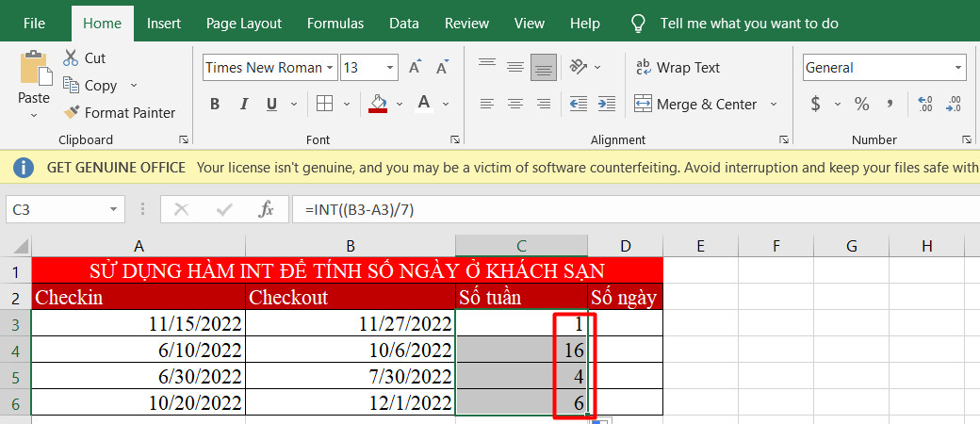Increase indent in Alignment group
Viewport: 980px width, 424px height.
pyautogui.click(x=606, y=104)
